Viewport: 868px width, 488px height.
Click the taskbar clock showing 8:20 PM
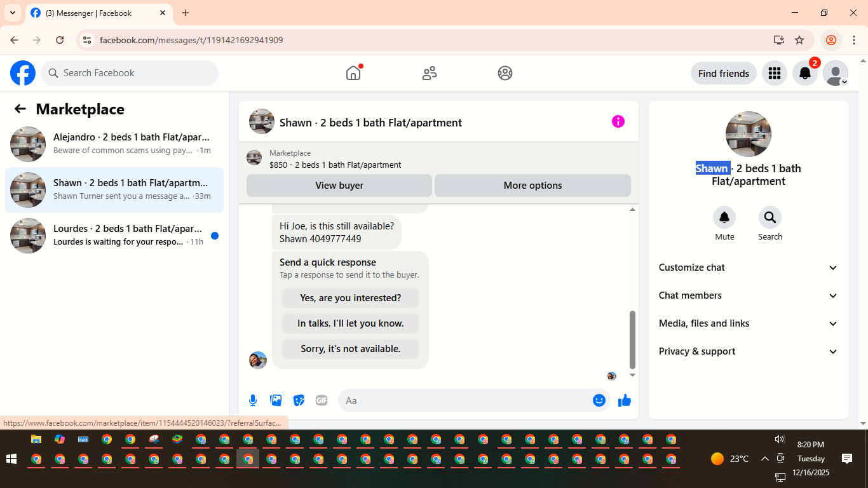tap(811, 445)
